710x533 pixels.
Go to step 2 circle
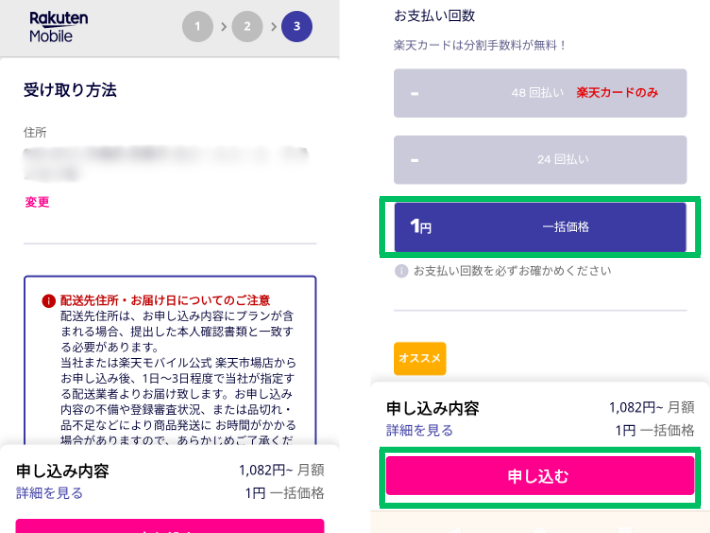247,27
